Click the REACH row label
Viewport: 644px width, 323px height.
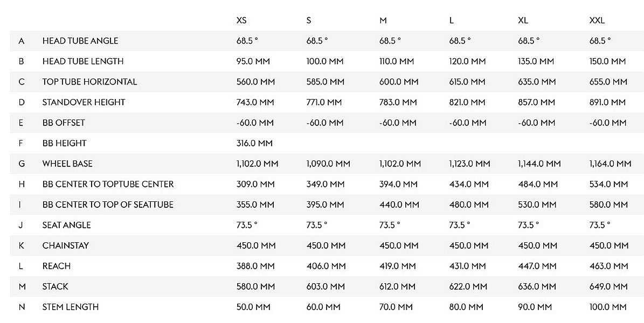pos(57,266)
